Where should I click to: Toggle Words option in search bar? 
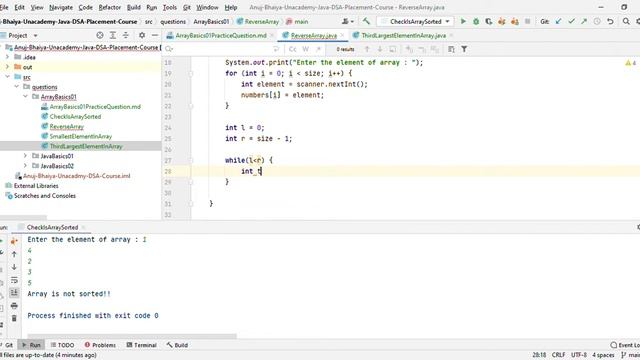(x=305, y=49)
